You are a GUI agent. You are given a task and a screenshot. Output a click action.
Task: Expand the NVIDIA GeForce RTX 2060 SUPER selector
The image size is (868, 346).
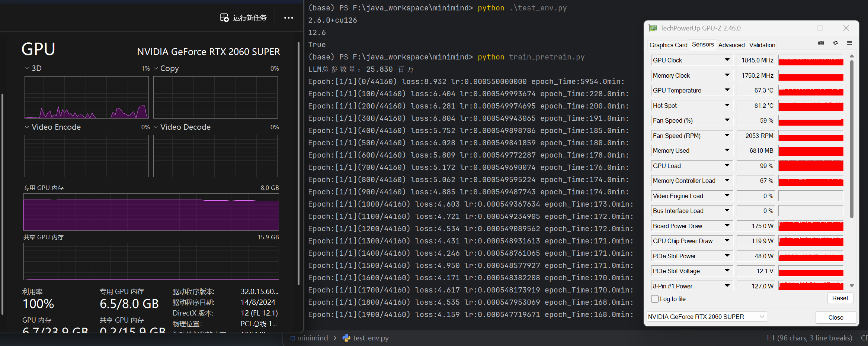[x=762, y=317]
